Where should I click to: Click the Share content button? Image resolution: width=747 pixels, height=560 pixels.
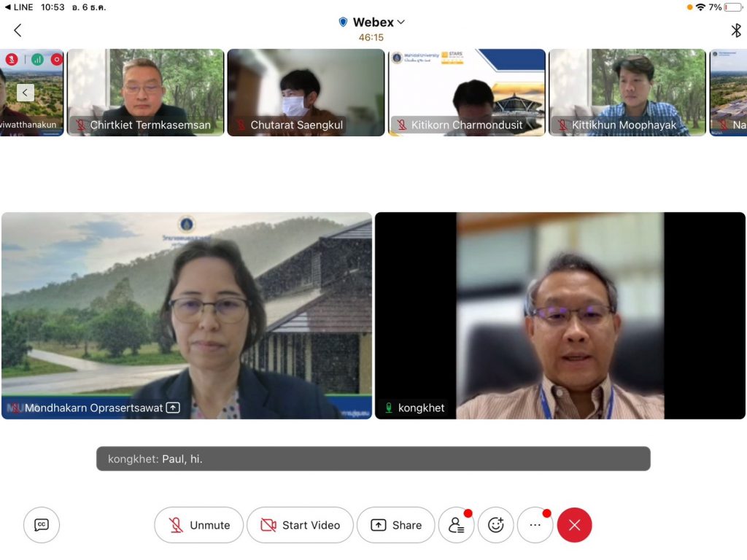395,525
